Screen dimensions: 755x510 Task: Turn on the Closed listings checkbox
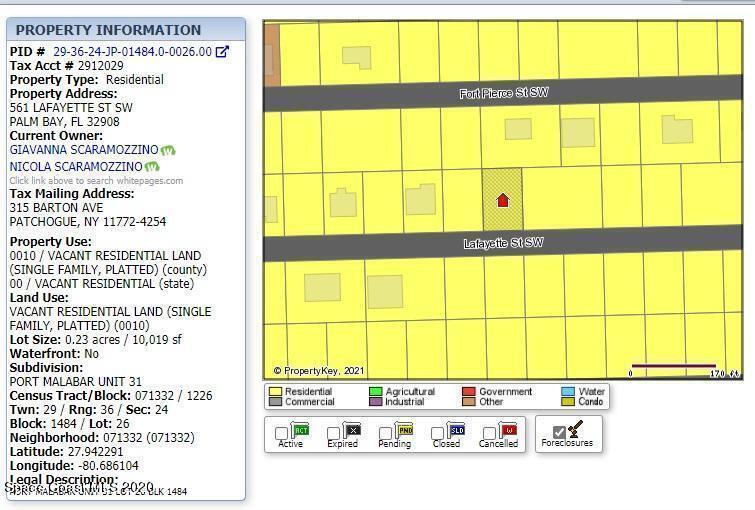tap(438, 434)
